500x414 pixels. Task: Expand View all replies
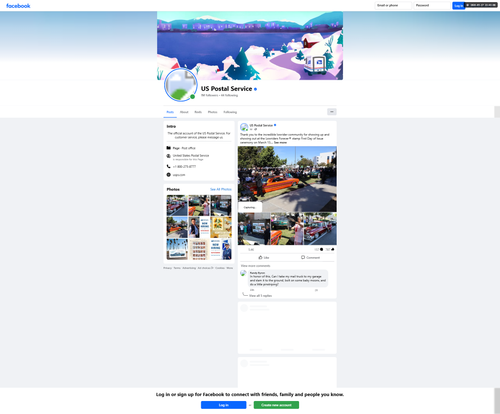tap(260, 296)
